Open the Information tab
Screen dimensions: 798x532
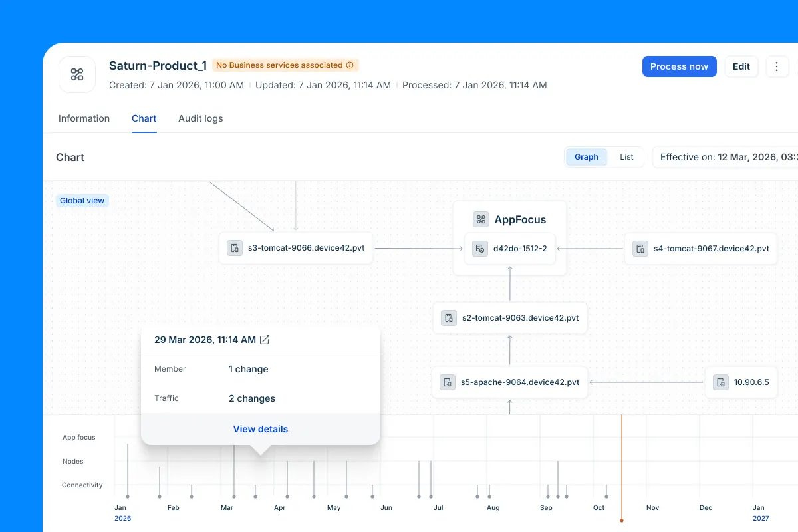click(x=84, y=118)
